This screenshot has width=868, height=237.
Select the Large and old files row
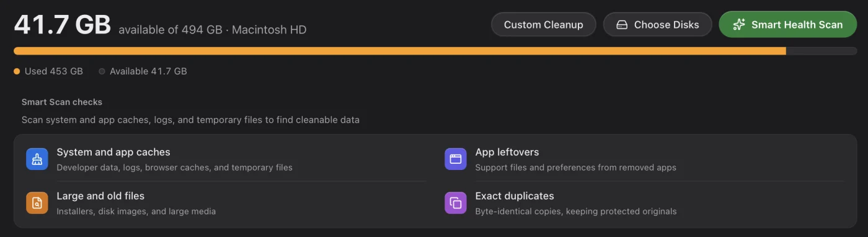[226, 203]
